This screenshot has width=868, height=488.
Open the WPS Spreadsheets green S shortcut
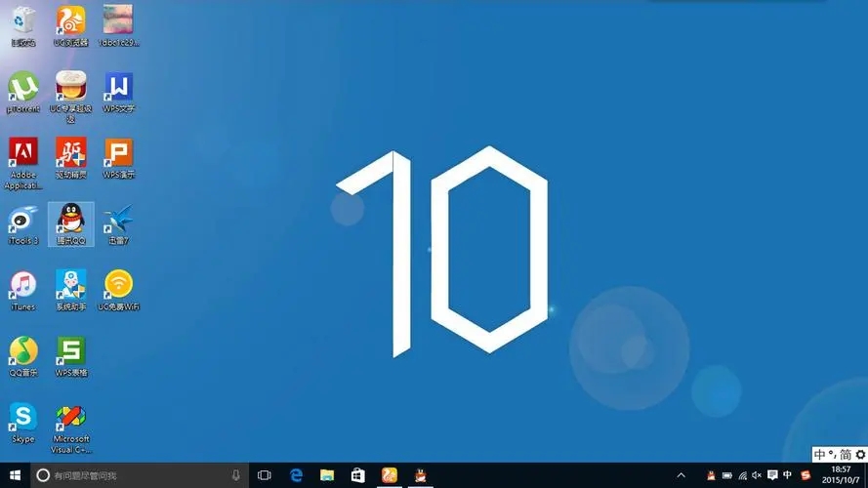[x=70, y=351]
